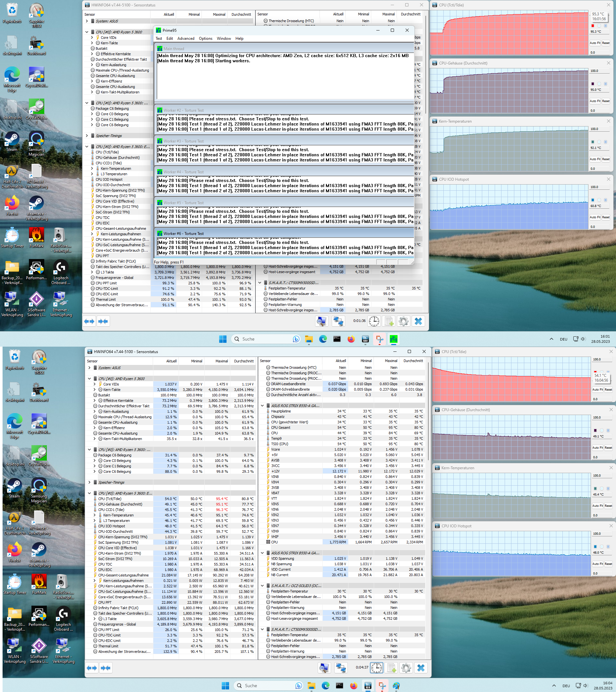Image resolution: width=616 pixels, height=692 pixels.
Task: Collapse ASUS ROG STRIX group above Hauptplatine
Action: click(262, 406)
